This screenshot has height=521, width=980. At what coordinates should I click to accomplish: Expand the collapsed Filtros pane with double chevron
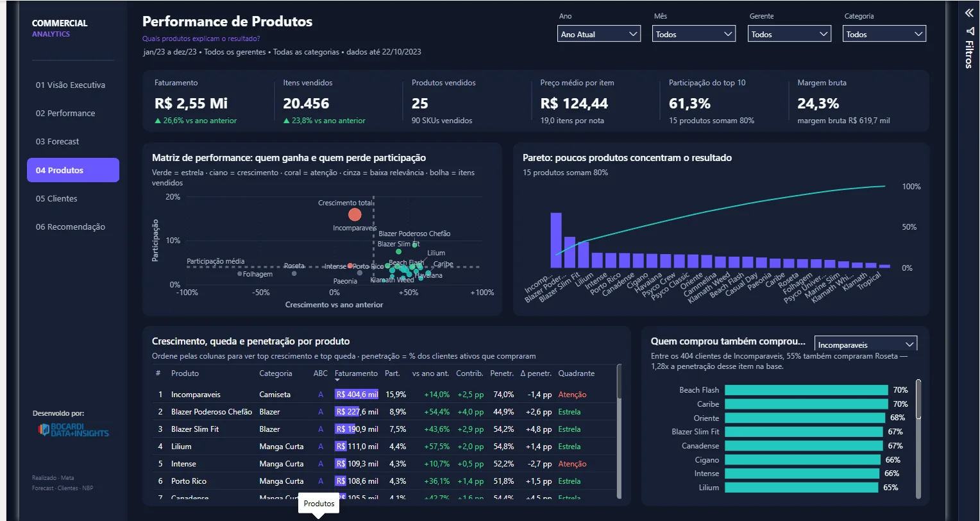[969, 12]
